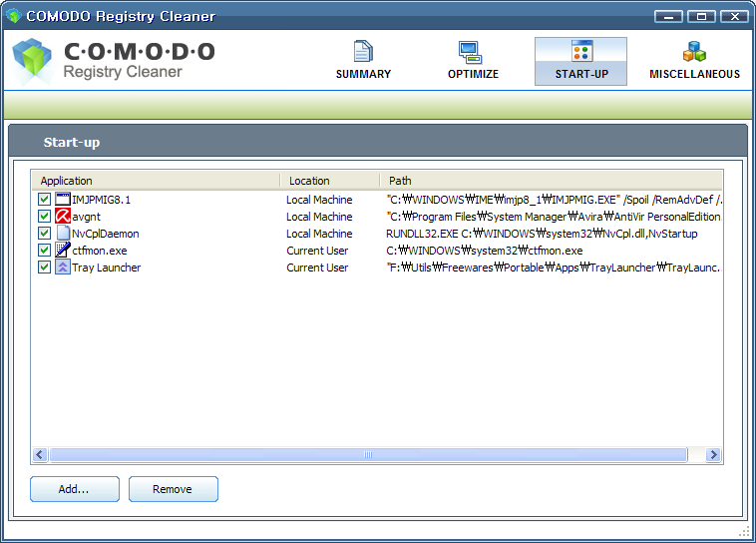Open the Miscellaneous tab
Image resolution: width=756 pixels, height=543 pixels.
coord(694,61)
